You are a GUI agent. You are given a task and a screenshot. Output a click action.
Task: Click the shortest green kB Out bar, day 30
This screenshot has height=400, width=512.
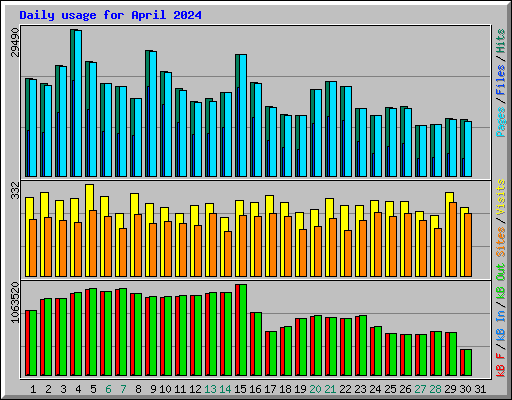468,363
